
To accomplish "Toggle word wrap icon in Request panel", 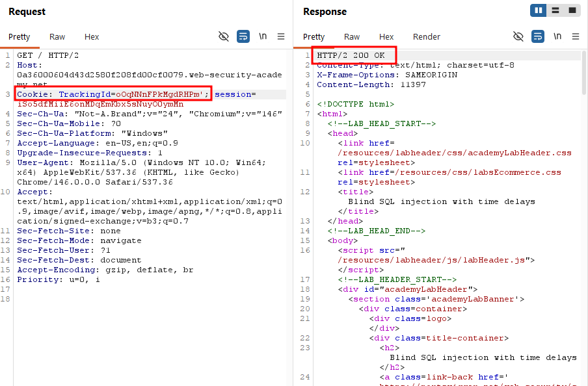I will [x=243, y=36].
